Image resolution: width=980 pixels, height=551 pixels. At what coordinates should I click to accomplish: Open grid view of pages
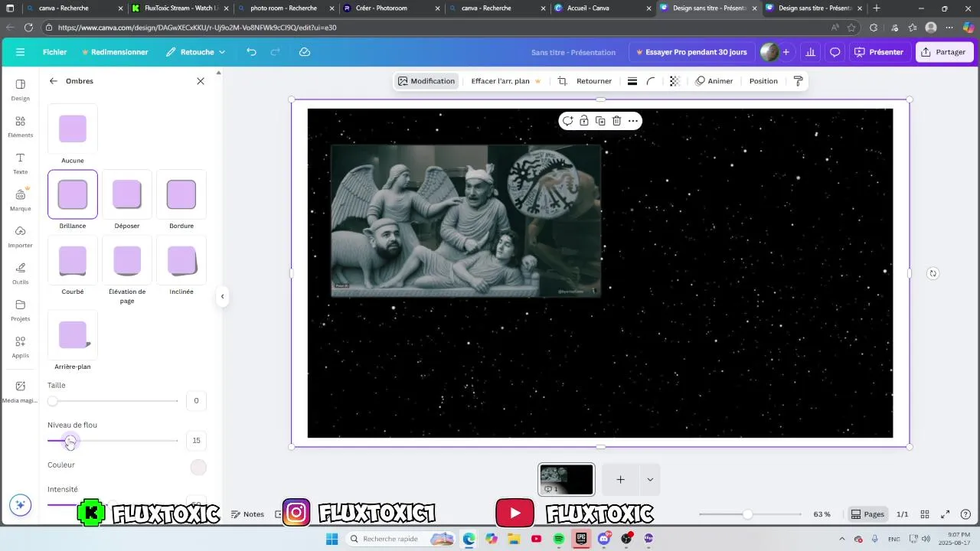925,514
